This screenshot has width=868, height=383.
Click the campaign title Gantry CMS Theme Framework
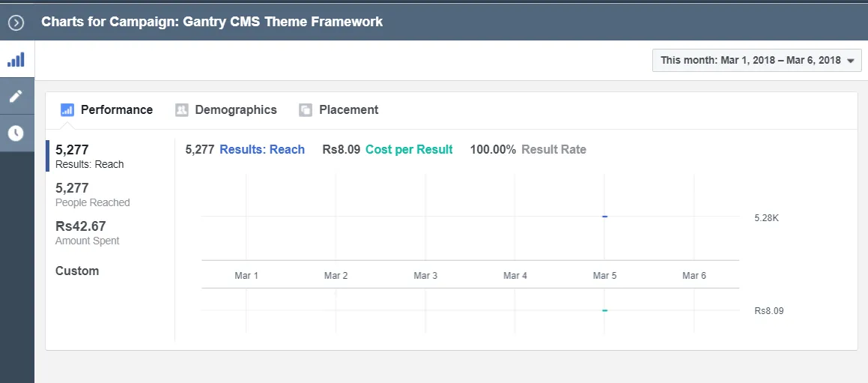pyautogui.click(x=282, y=22)
